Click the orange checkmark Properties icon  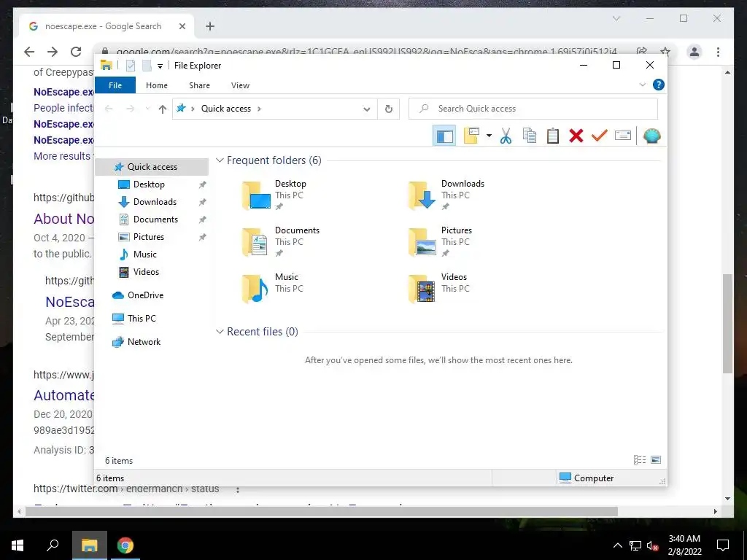click(600, 136)
